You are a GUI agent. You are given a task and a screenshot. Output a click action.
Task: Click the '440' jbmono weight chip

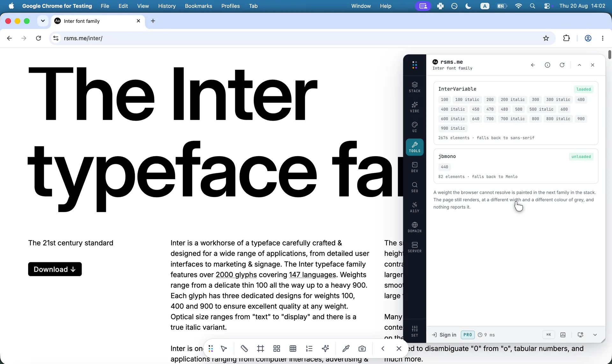(x=444, y=167)
